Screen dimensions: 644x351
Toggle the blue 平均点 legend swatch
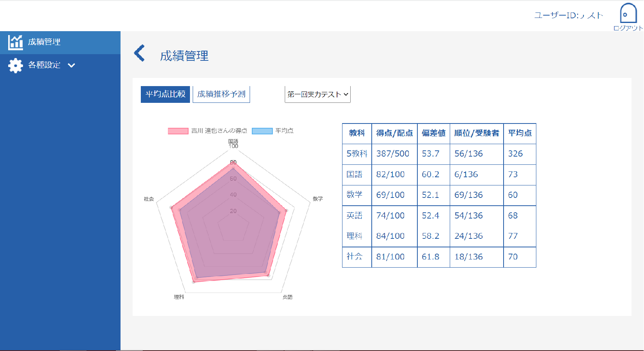click(x=262, y=131)
